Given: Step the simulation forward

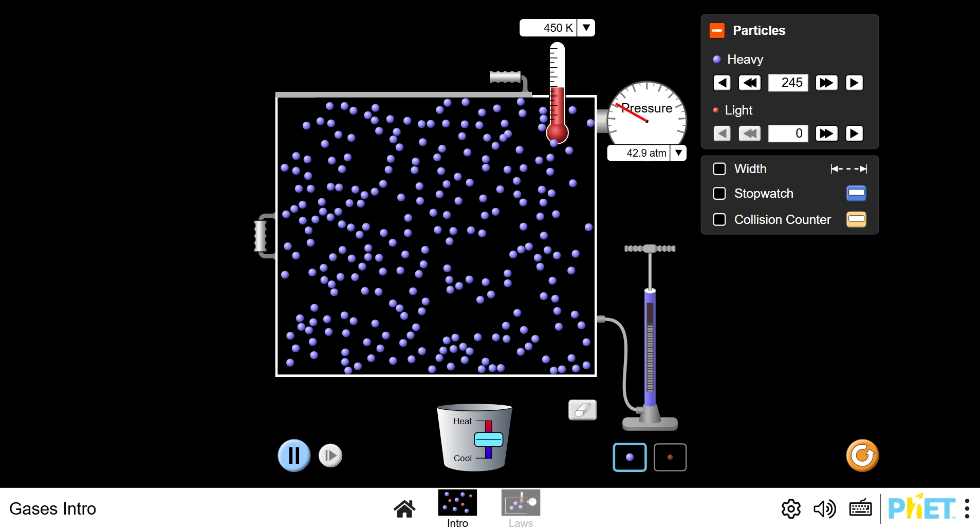Looking at the screenshot, I should pos(330,456).
